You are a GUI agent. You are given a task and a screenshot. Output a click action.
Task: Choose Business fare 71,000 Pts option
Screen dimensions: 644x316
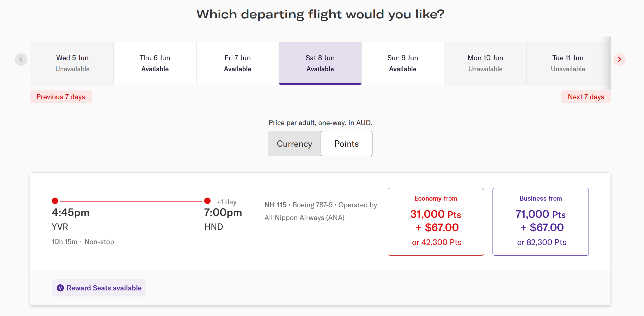tap(541, 222)
